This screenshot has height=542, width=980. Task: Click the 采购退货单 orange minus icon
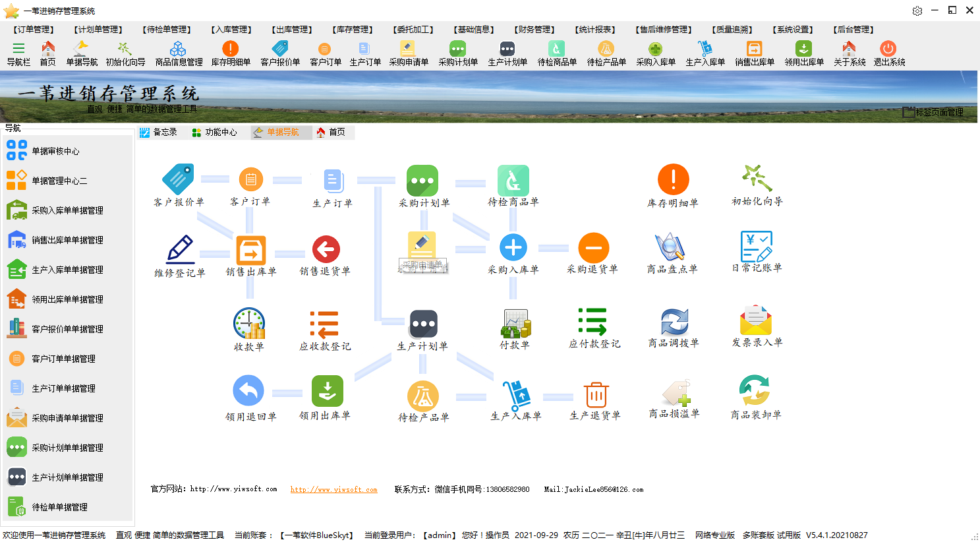(x=593, y=248)
